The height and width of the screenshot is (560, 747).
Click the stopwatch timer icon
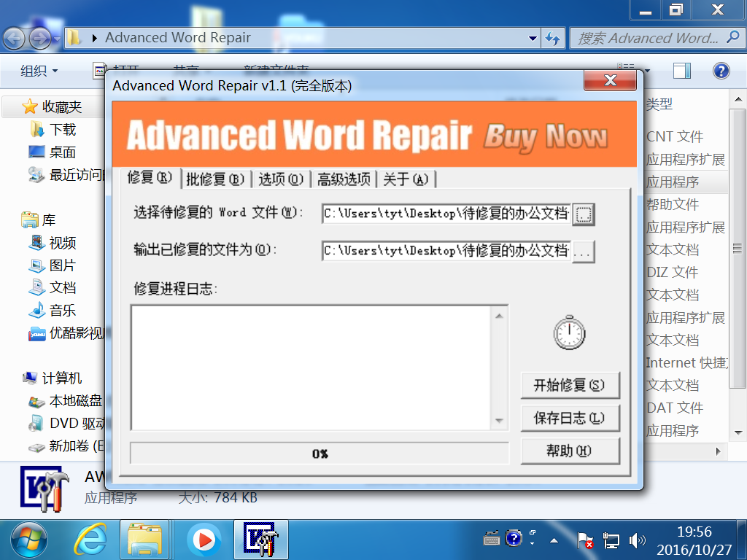click(x=569, y=332)
